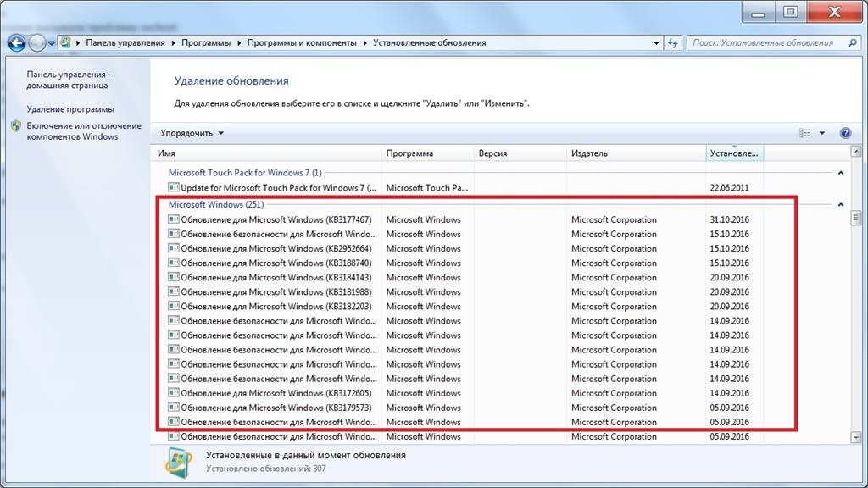868x488 pixels.
Task: Click the Forward navigation arrow button
Action: [x=37, y=42]
